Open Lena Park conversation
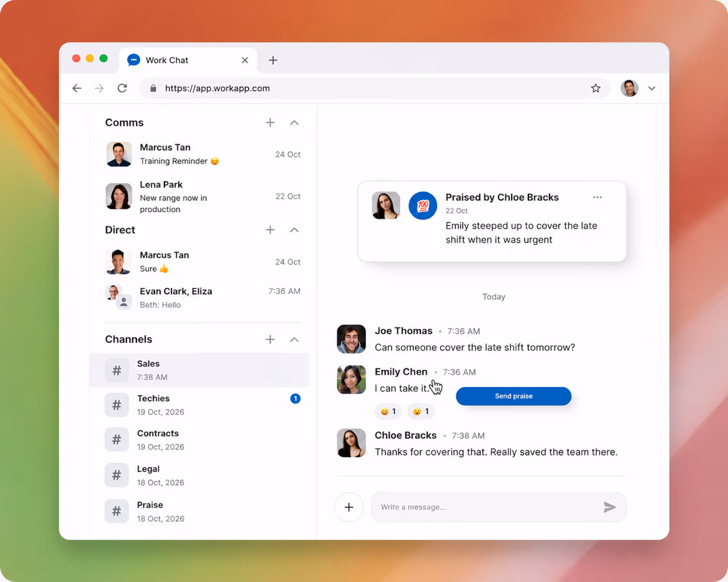This screenshot has height=582, width=728. point(203,196)
